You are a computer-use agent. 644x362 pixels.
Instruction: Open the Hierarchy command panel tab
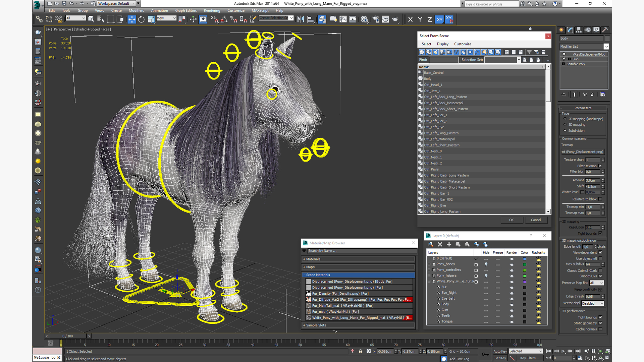(579, 30)
